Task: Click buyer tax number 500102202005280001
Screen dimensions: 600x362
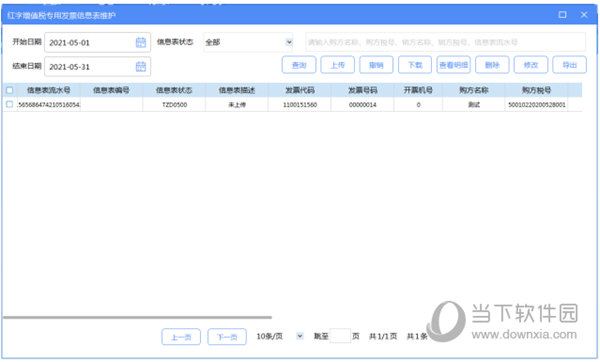Action: pos(536,104)
